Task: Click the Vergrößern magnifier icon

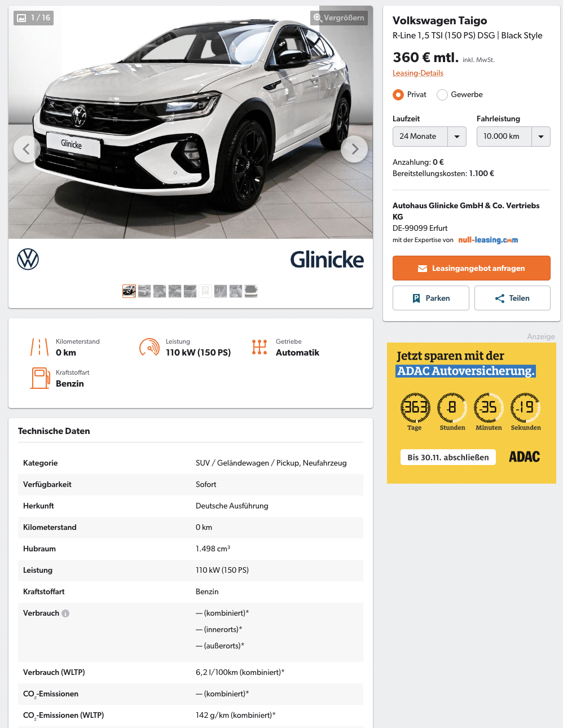Action: [318, 17]
